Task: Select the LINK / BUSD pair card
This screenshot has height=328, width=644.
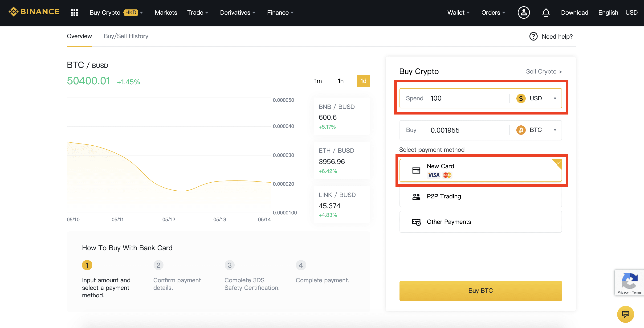Action: [x=341, y=205]
